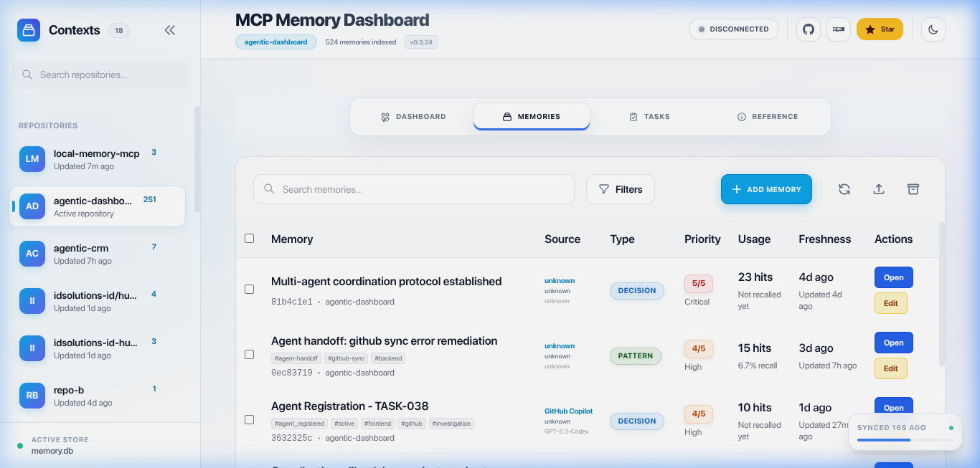
Task: Collapse the Contexts sidebar with double chevron
Action: point(170,30)
